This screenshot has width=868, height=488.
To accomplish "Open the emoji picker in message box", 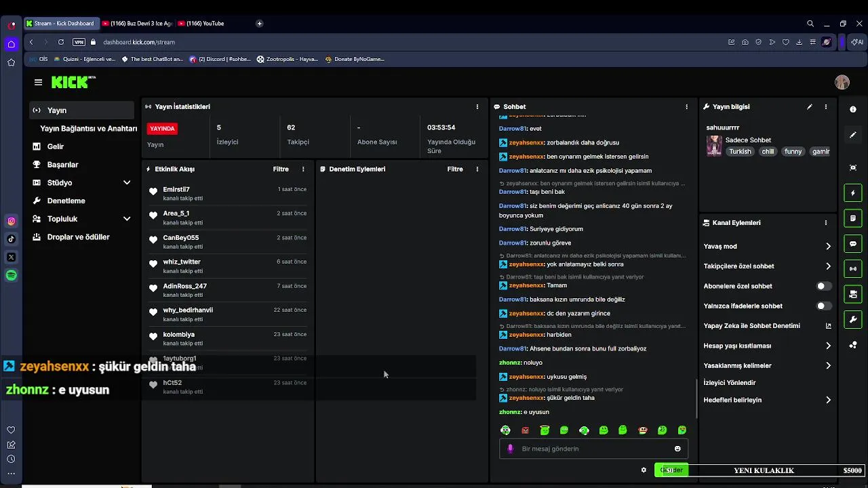I will [x=677, y=449].
